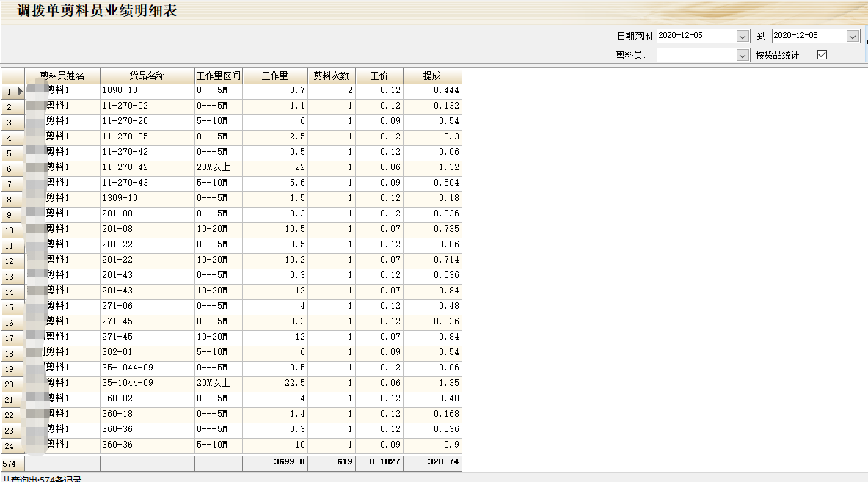The height and width of the screenshot is (482, 868).
Task: Open the start date dropdown calendar
Action: (743, 36)
